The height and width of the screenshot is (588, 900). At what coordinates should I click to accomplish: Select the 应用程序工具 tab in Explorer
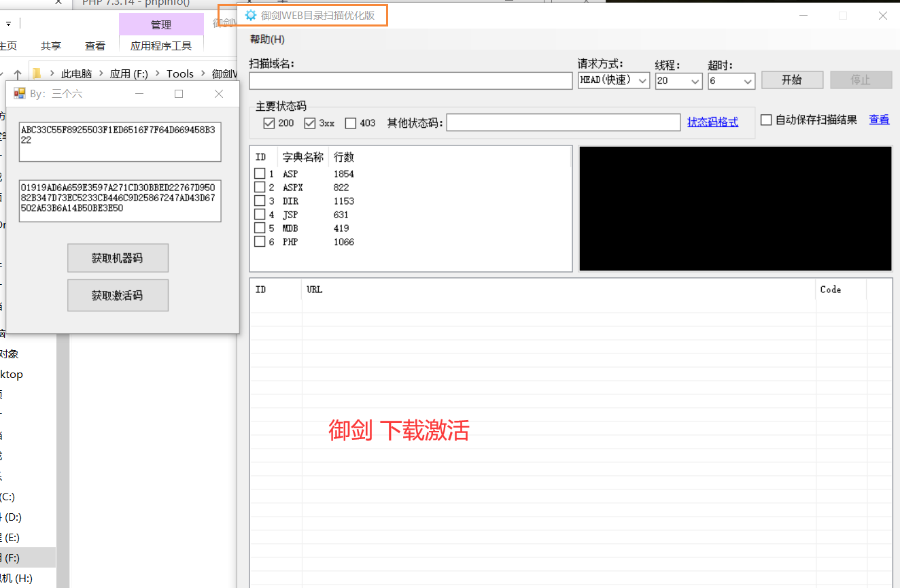pyautogui.click(x=161, y=46)
